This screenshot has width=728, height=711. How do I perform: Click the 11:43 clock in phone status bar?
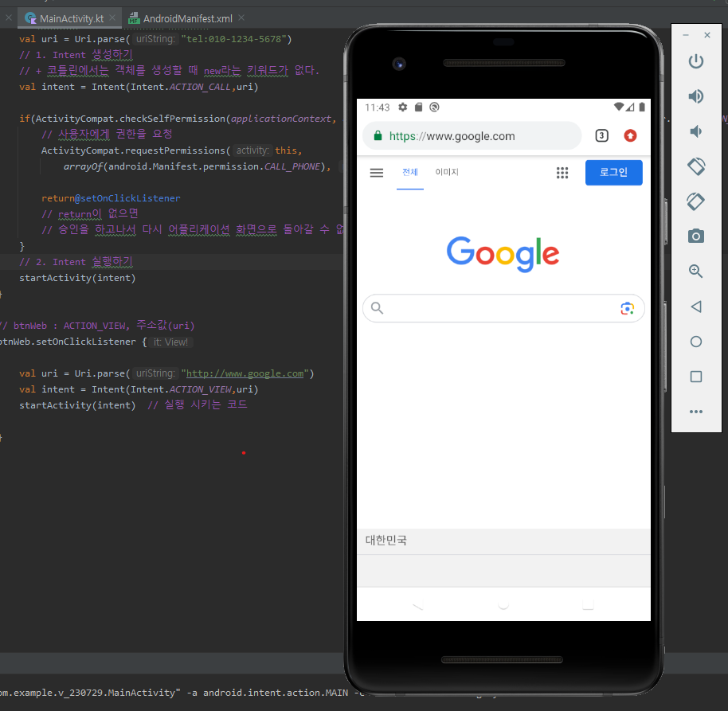[377, 107]
